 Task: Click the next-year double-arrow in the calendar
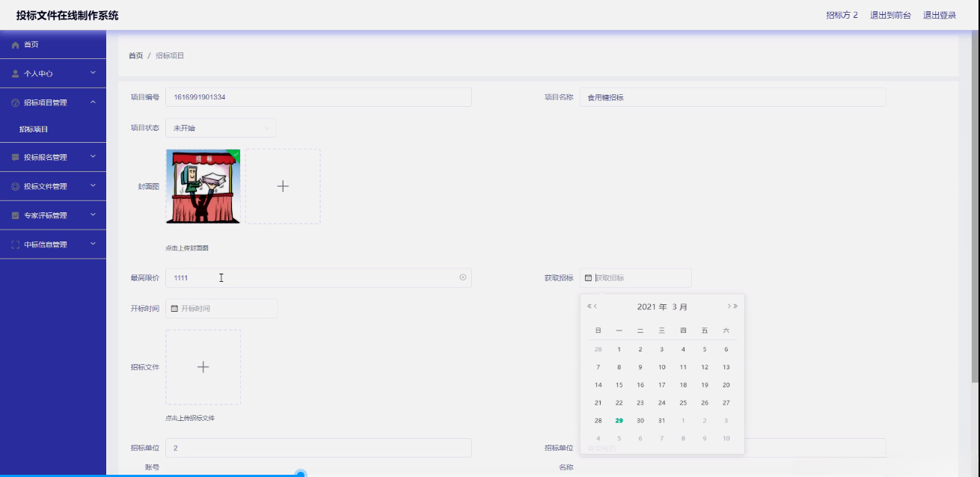tap(737, 305)
